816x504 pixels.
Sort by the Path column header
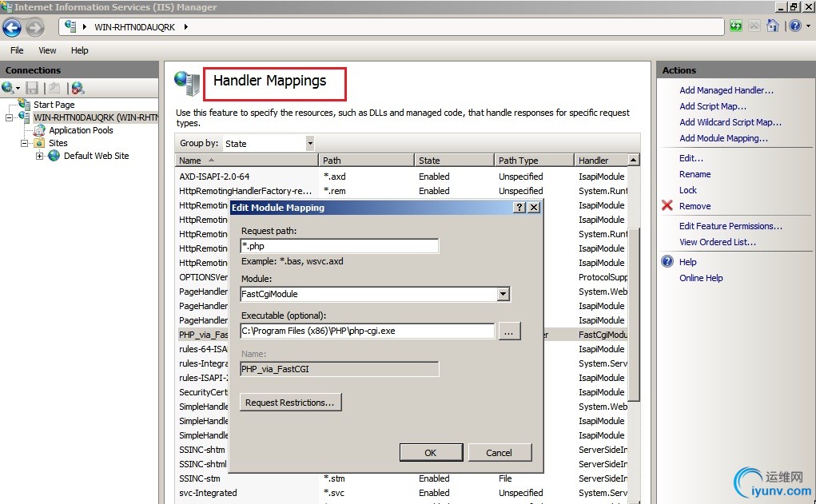coord(366,161)
